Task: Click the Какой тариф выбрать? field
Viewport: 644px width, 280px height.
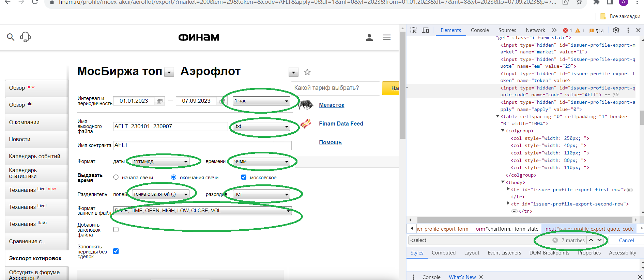Action: [x=336, y=88]
